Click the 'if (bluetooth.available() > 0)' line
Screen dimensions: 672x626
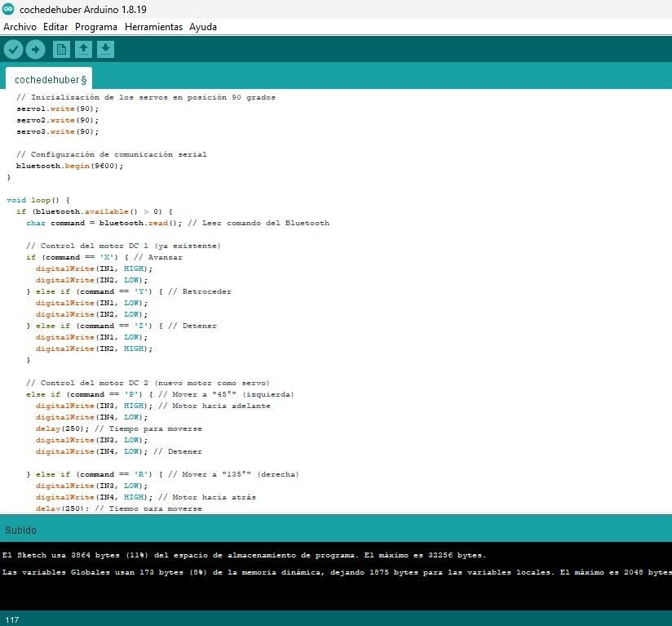[x=95, y=212]
